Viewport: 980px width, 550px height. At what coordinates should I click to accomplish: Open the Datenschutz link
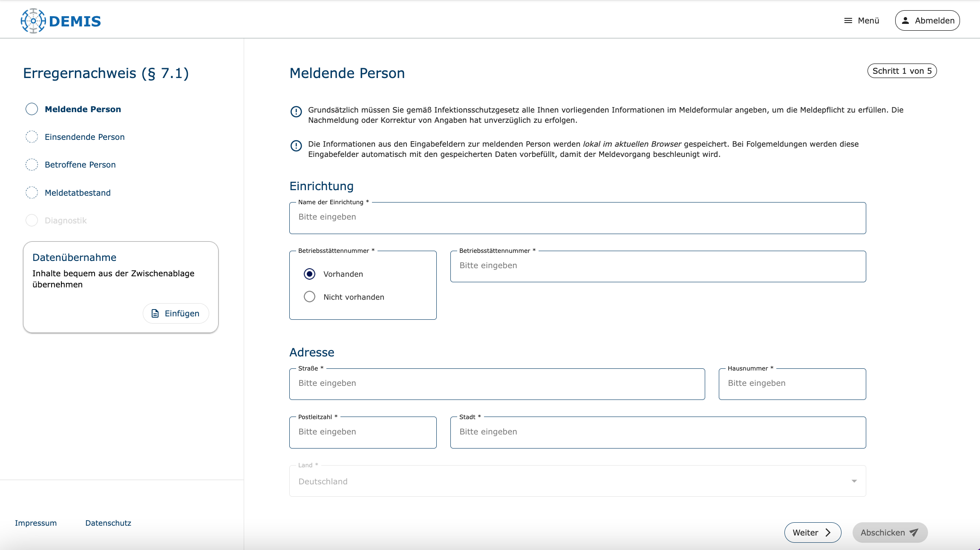click(x=108, y=523)
